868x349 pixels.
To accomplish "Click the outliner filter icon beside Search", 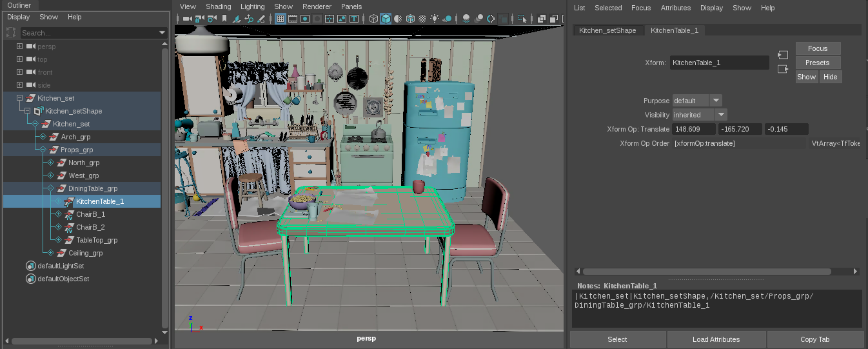I will (x=11, y=32).
